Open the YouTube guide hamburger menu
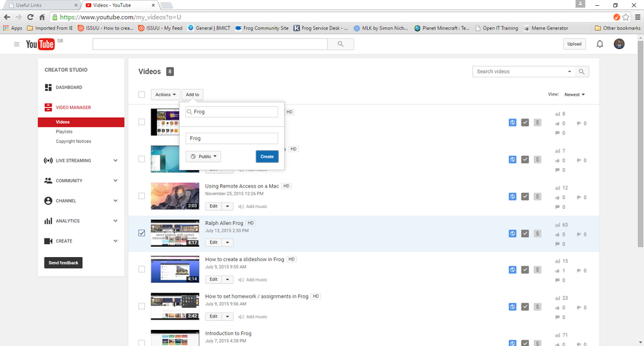644x346 pixels. 17,44
